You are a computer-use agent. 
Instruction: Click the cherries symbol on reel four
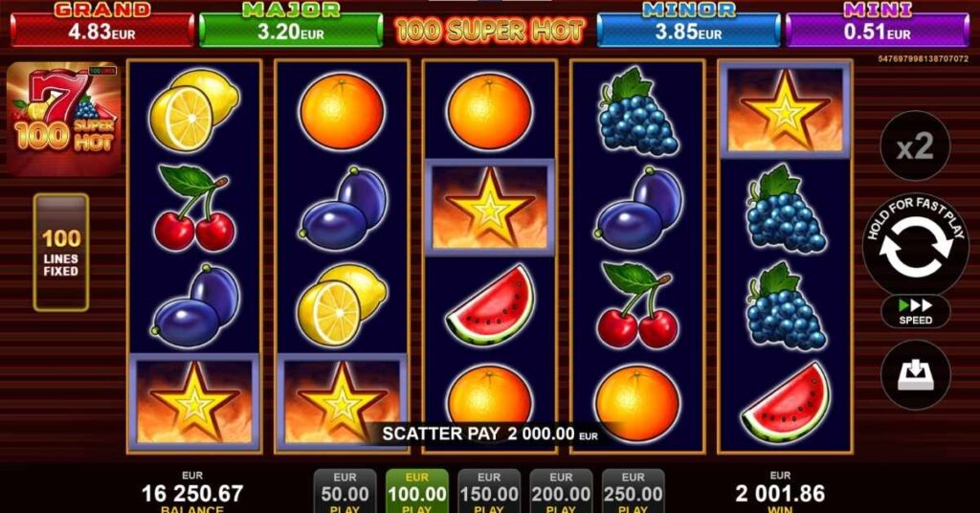[x=637, y=305]
